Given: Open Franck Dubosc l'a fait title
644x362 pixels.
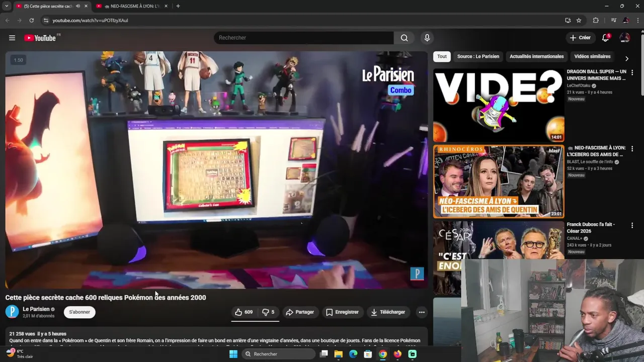Looking at the screenshot, I should point(591,228).
